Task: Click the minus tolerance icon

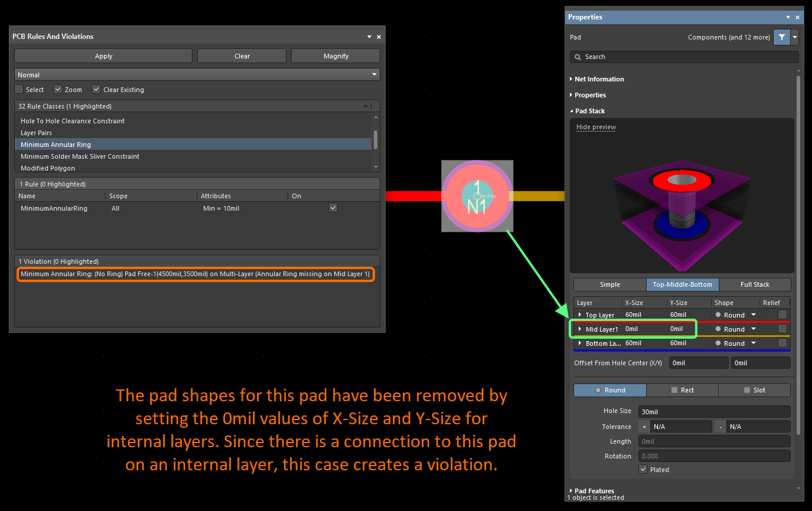Action: coord(720,427)
